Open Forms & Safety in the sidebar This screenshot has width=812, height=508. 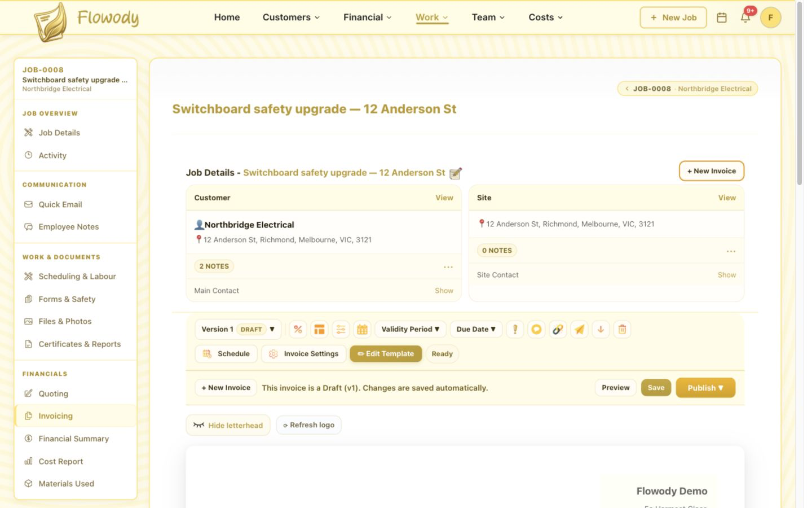point(76,299)
